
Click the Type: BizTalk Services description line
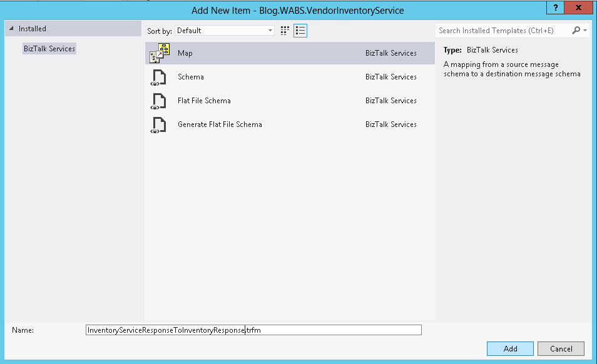click(x=481, y=50)
